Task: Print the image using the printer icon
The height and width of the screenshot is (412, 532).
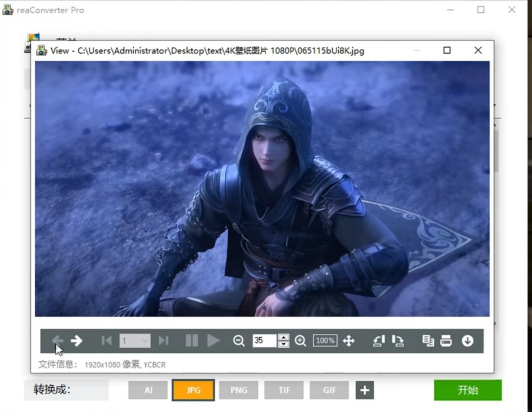Action: point(446,341)
